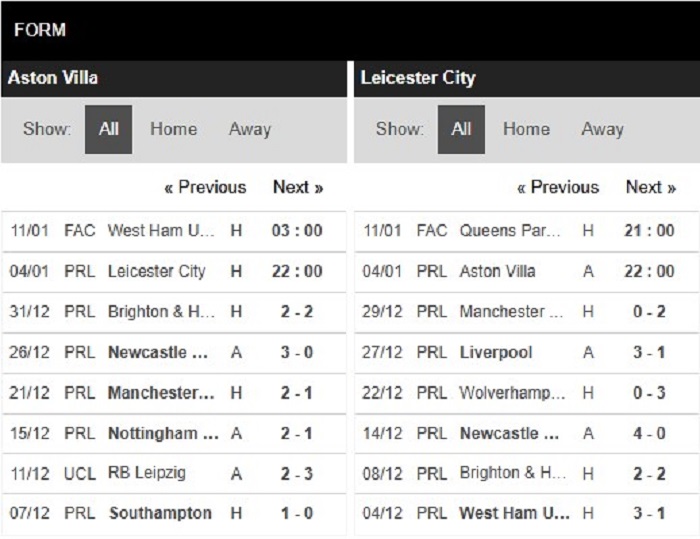700x539 pixels.
Task: Open Aston Villa's 11/01 FAC West Ham fixture
Action: tap(174, 231)
